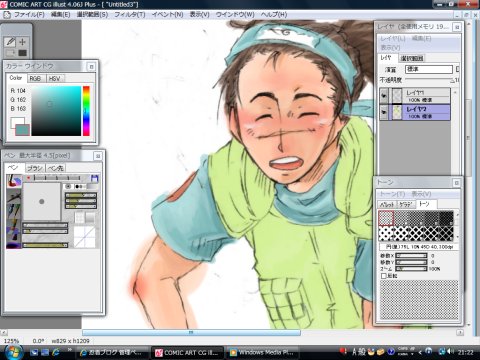This screenshot has width=480, height=360.
Task: Switch to ブラシ tab in pen panel
Action: point(35,168)
